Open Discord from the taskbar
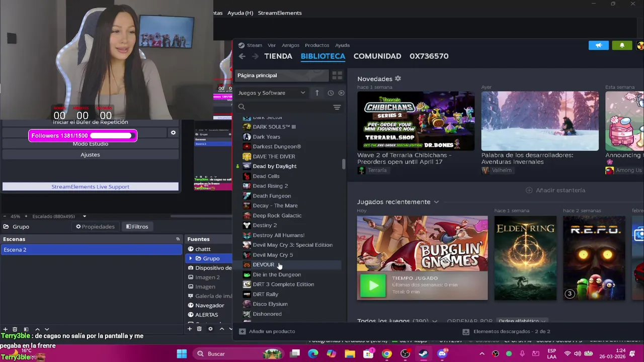 442,354
